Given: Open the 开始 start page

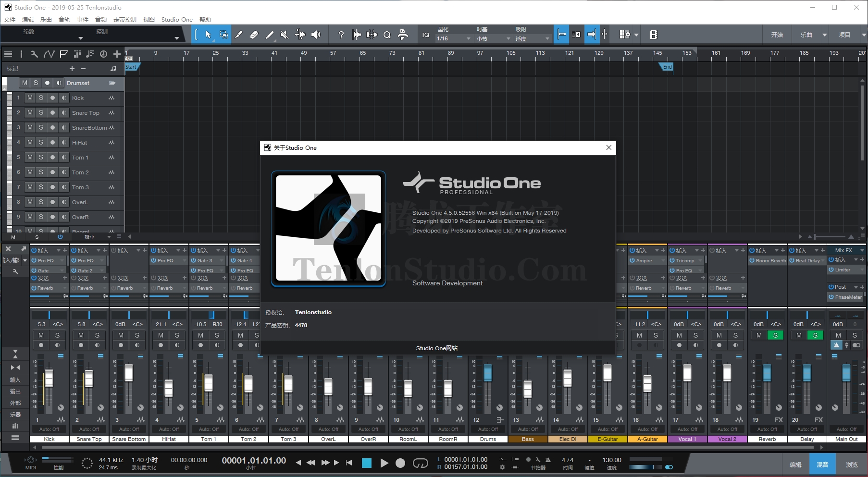Looking at the screenshot, I should click(x=777, y=35).
